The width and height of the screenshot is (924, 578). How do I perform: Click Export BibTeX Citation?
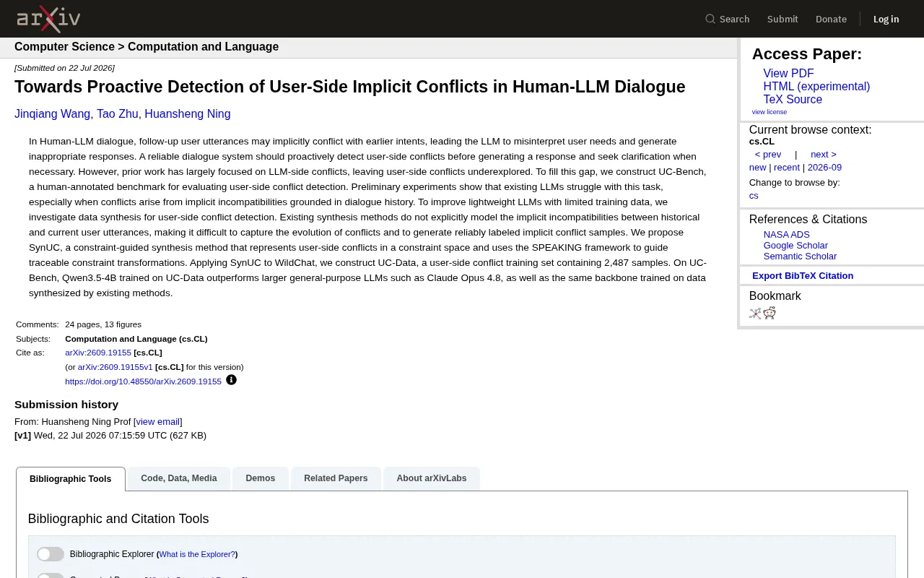(803, 276)
